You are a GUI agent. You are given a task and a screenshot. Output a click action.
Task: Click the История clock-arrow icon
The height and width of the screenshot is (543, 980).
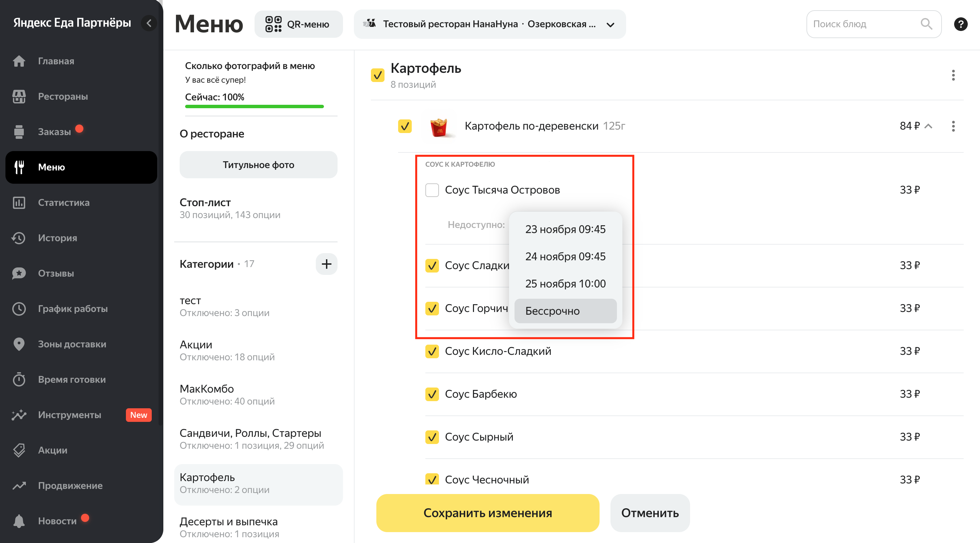pyautogui.click(x=19, y=238)
